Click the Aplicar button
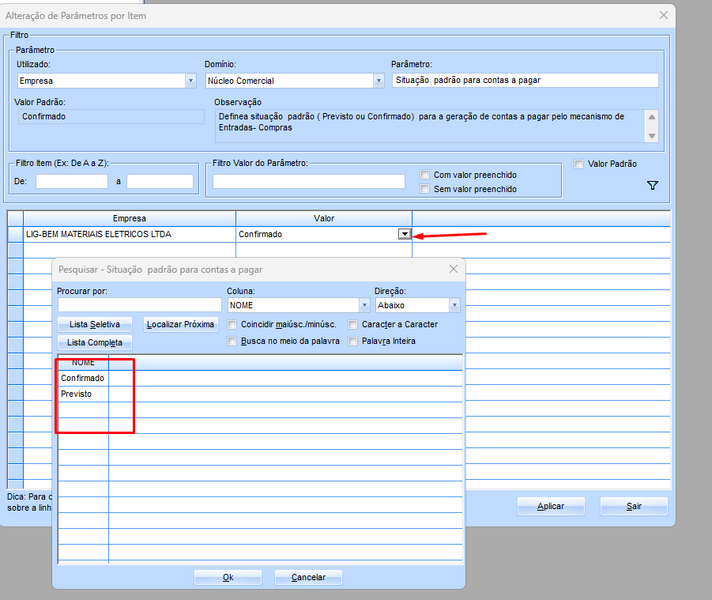 click(551, 506)
